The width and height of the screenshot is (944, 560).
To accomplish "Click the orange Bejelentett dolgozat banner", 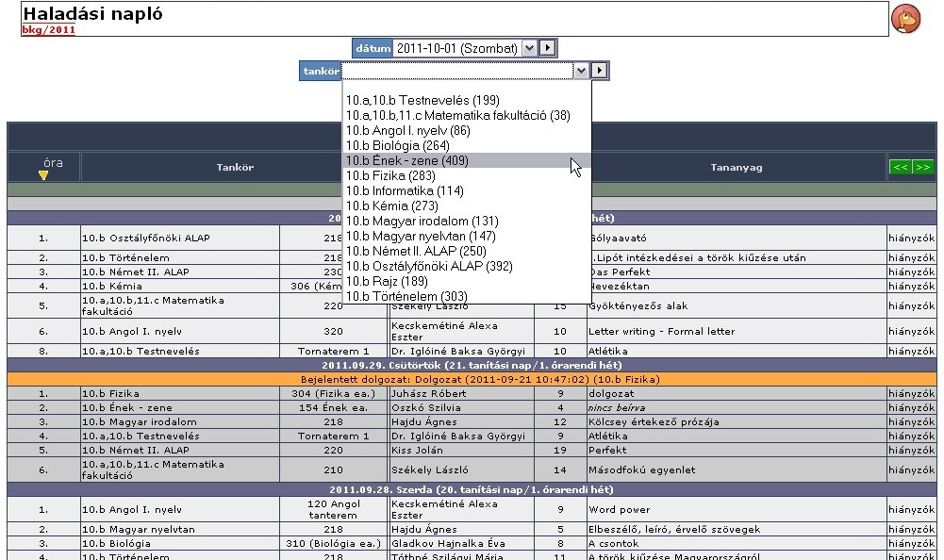I will pyautogui.click(x=472, y=379).
